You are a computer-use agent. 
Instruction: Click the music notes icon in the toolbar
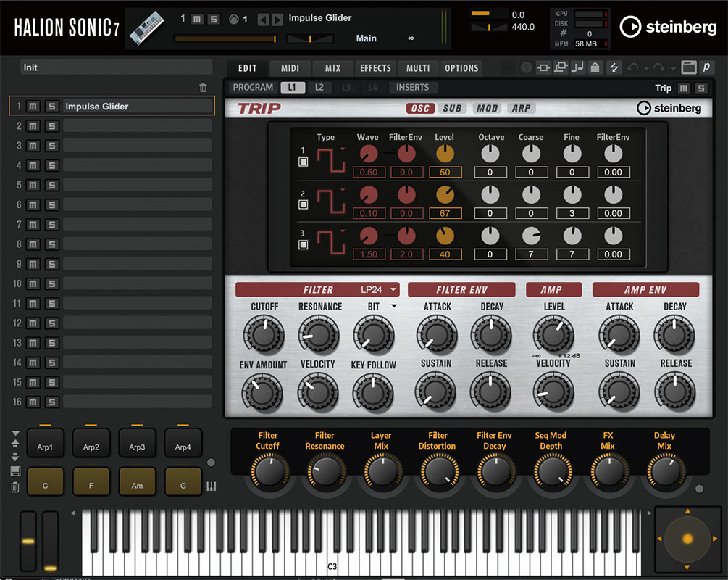point(577,68)
